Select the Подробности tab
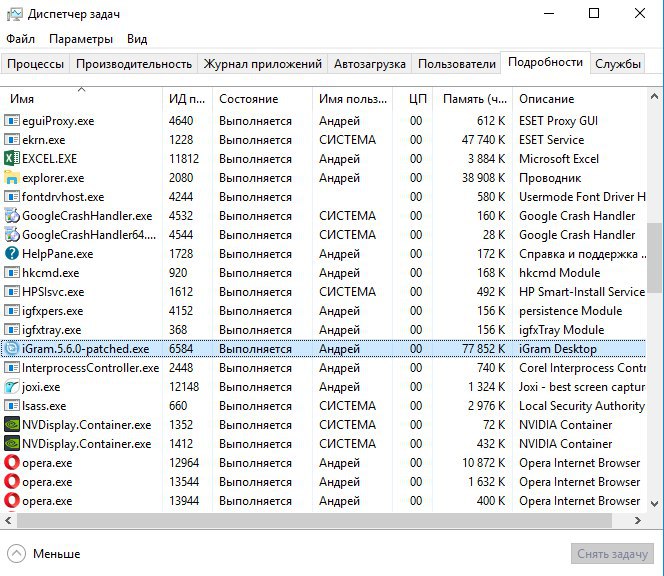The image size is (664, 576). point(545,62)
